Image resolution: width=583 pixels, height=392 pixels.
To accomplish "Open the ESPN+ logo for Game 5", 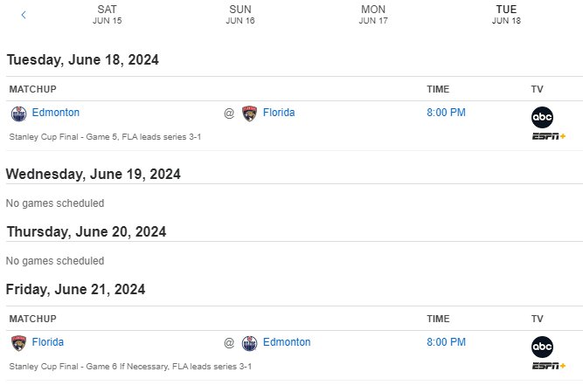I will pos(549,136).
